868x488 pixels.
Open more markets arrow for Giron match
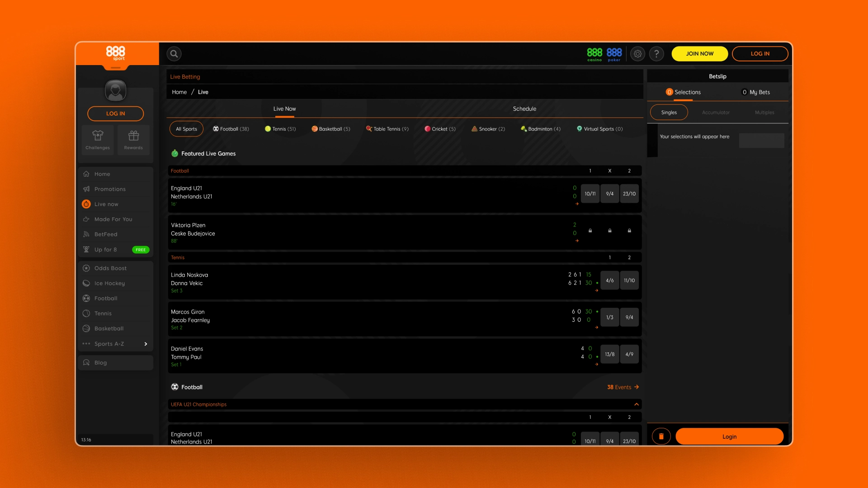[597, 328]
